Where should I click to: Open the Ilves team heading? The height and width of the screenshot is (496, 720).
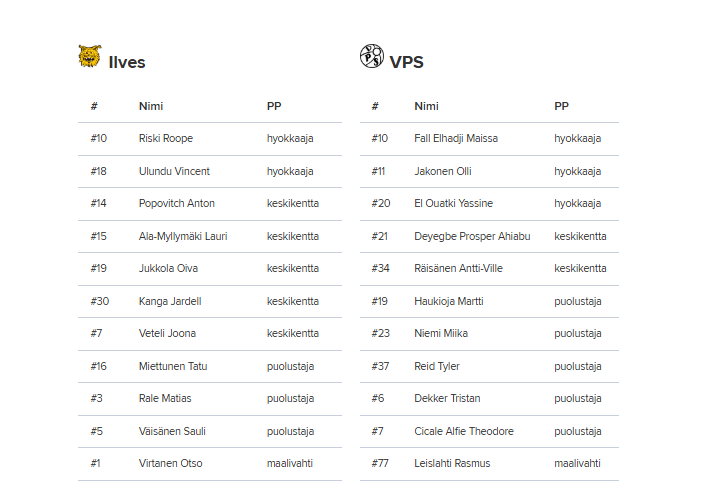tap(127, 62)
